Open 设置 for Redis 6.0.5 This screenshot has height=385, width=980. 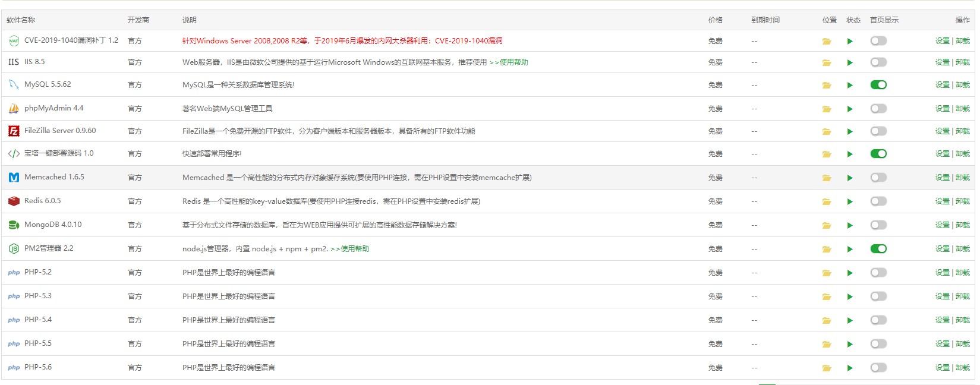click(x=942, y=201)
